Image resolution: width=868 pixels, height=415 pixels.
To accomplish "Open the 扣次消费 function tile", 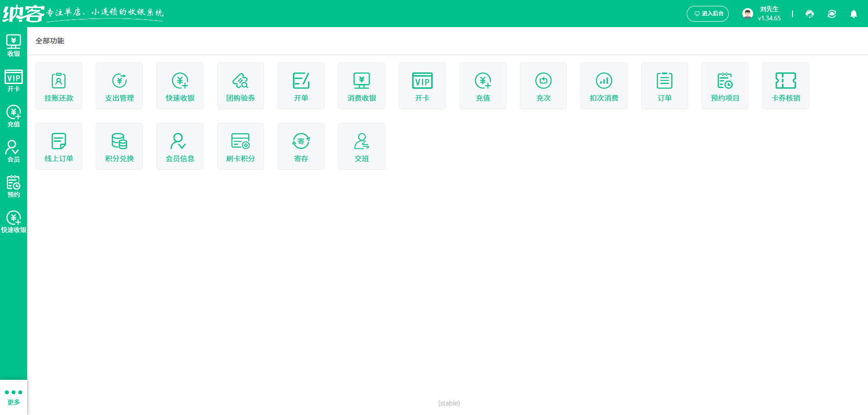I will tap(604, 86).
